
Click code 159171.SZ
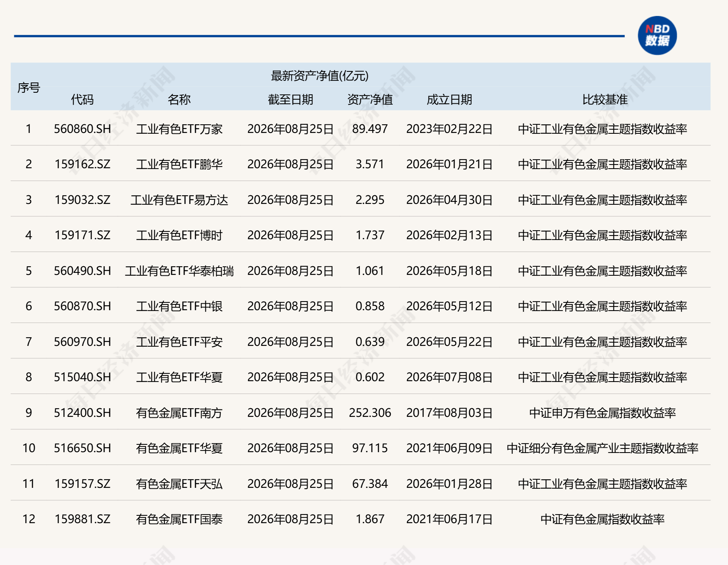coord(82,235)
